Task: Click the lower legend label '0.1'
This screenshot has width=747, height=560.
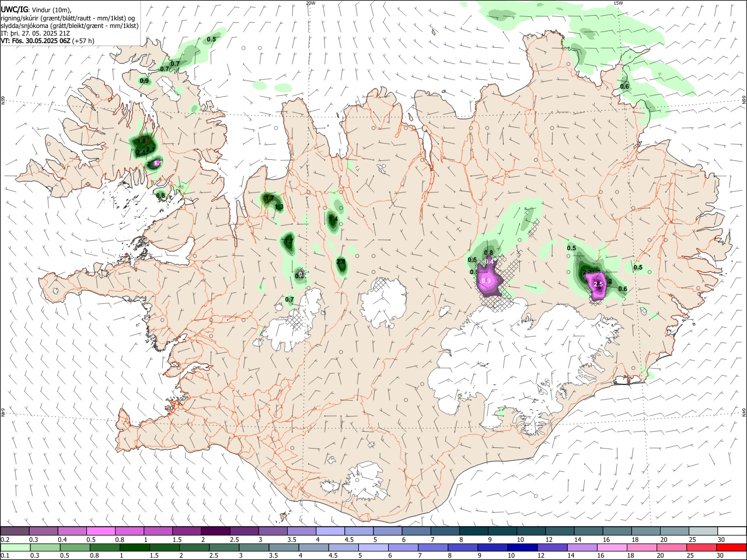Action: tap(6, 555)
